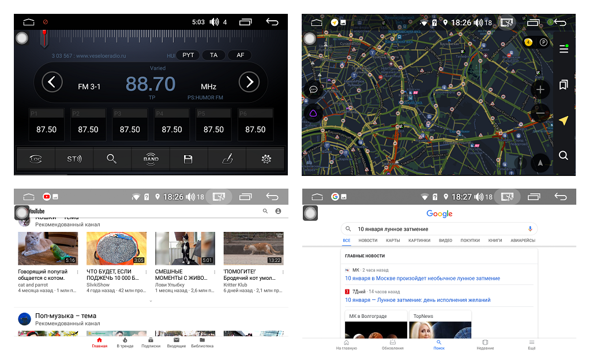
Task: Tune to next station on radio screen
Action: [x=249, y=82]
